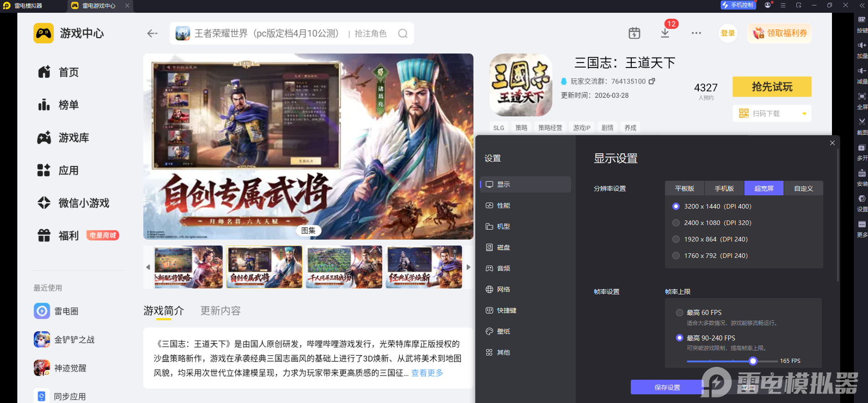
Task: Launch 雷电圈 from recently used
Action: [56, 311]
